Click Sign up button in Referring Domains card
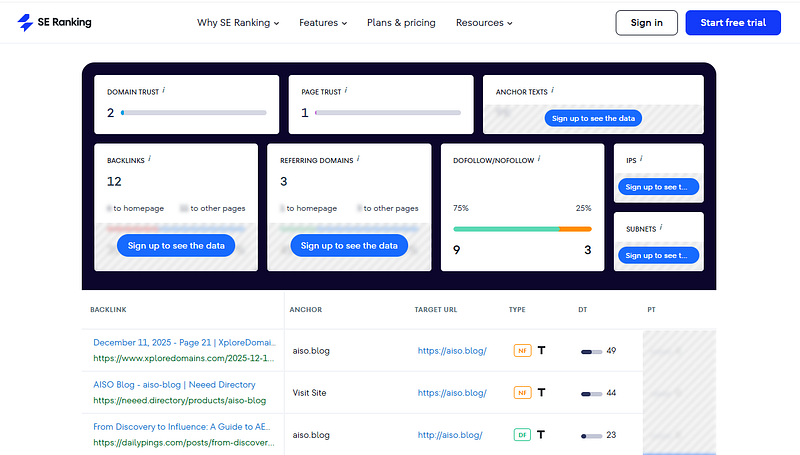This screenshot has width=800, height=455. pos(349,245)
